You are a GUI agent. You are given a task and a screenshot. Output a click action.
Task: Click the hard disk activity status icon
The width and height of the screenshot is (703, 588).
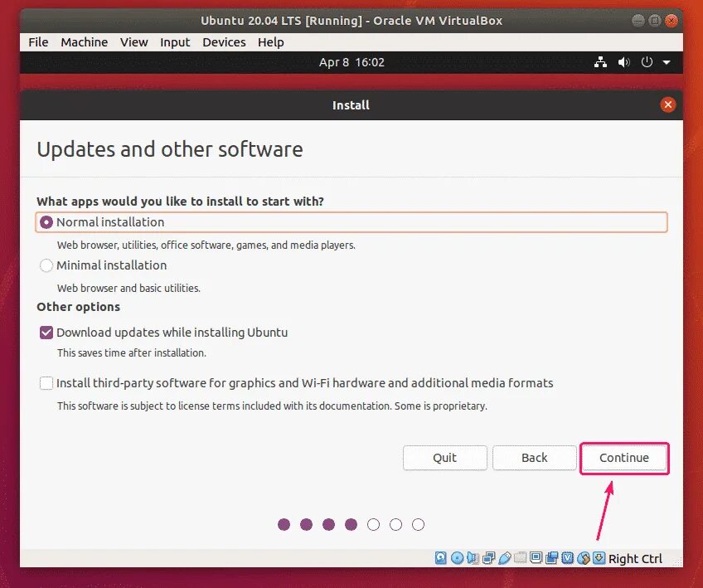(x=441, y=557)
